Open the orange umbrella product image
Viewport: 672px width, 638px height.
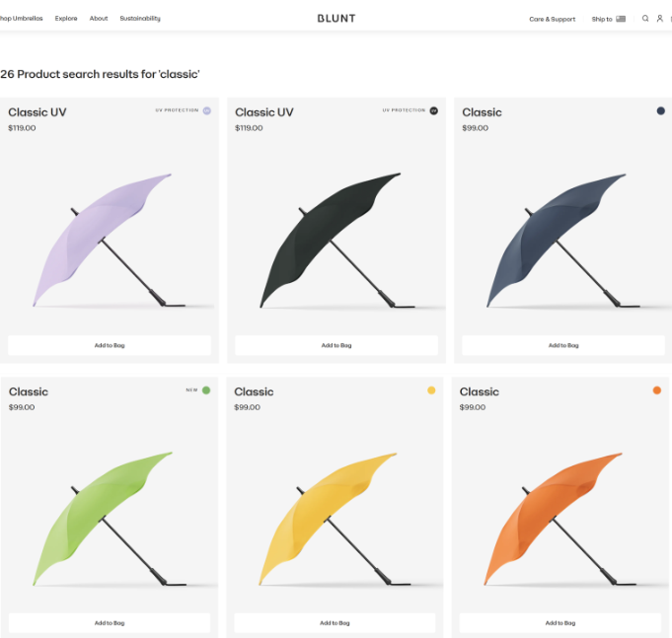560,519
